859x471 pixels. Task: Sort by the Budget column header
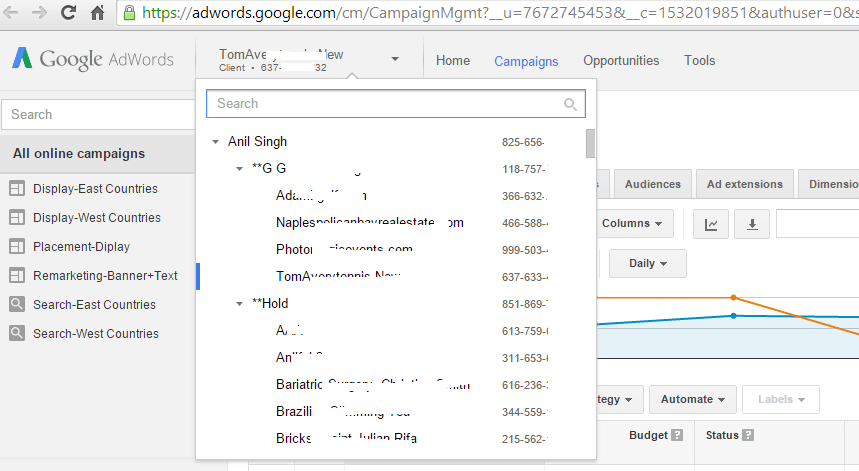click(x=648, y=435)
